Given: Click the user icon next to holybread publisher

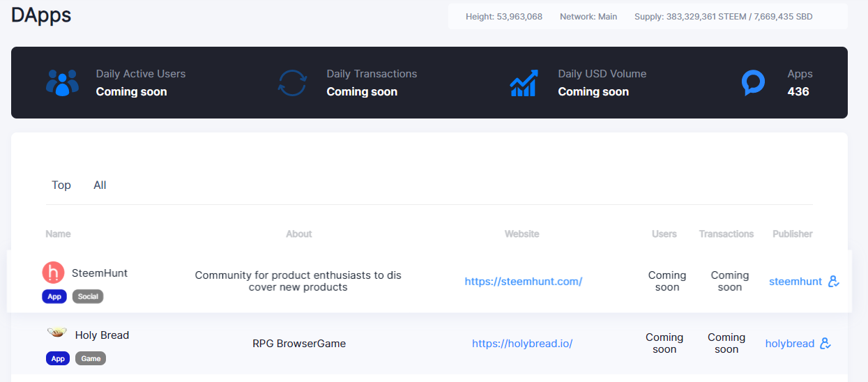Looking at the screenshot, I should tap(825, 343).
